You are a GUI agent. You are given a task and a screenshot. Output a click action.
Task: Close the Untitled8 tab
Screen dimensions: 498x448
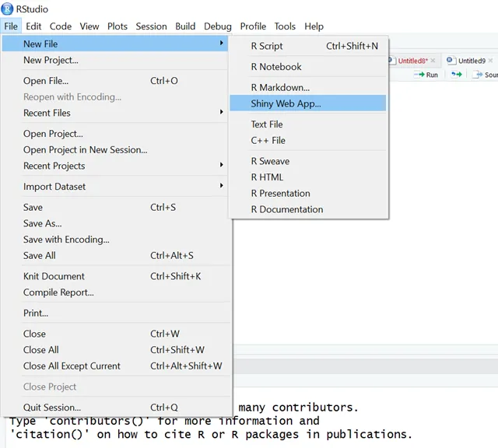pyautogui.click(x=433, y=61)
